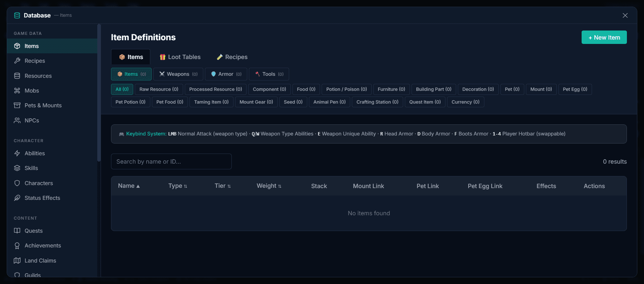Filter by Quest Item (0) chip
The height and width of the screenshot is (284, 644).
(425, 102)
